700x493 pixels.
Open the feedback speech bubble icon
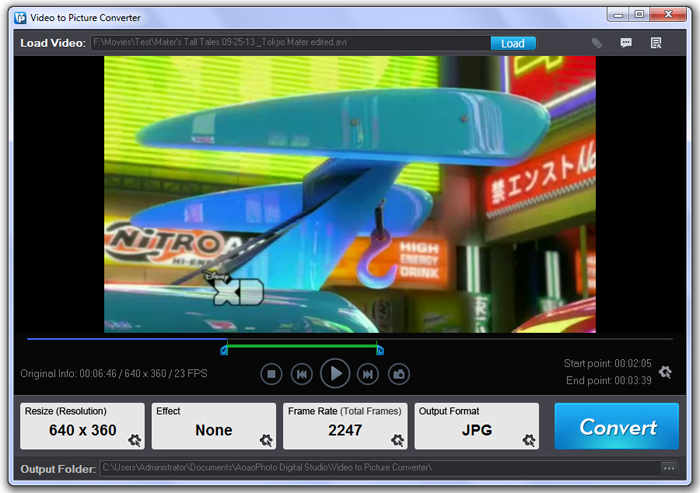626,43
